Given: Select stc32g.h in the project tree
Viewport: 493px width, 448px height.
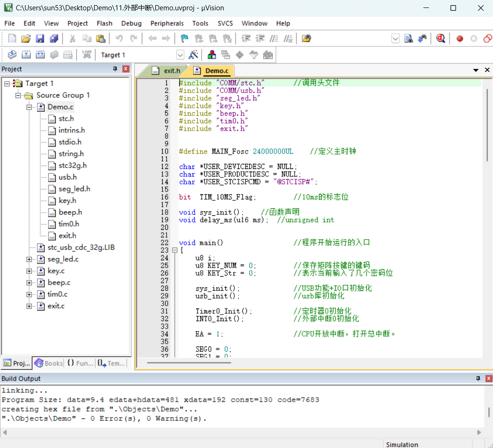Looking at the screenshot, I should tap(72, 165).
